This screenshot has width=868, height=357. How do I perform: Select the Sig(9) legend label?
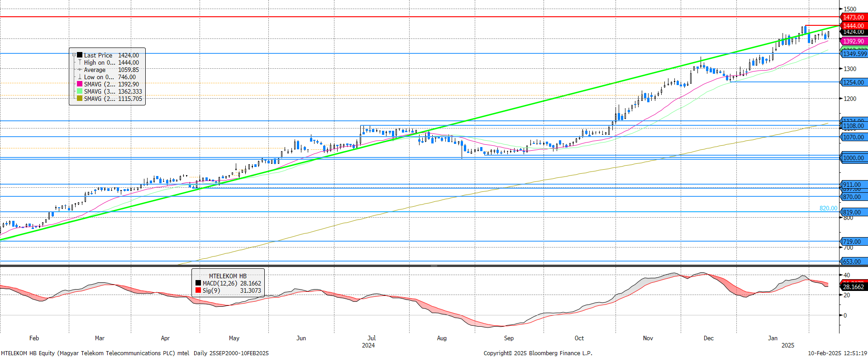(x=211, y=290)
